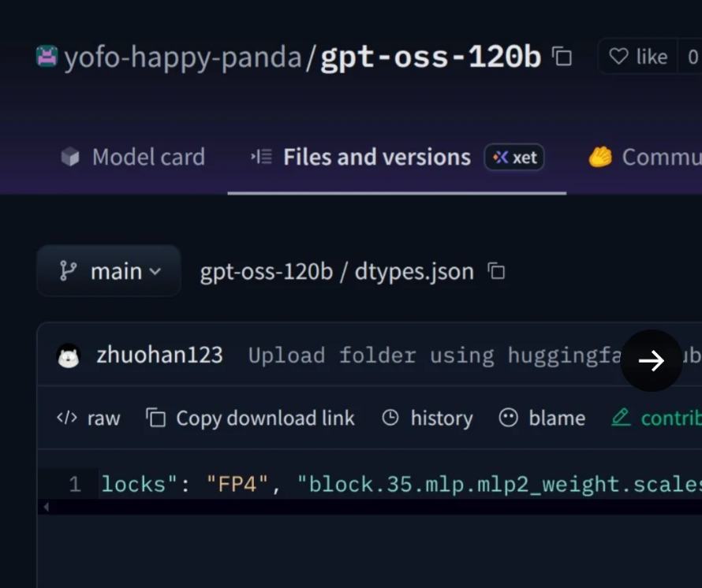Click the heart like button
This screenshot has height=588, width=702.
coord(638,57)
